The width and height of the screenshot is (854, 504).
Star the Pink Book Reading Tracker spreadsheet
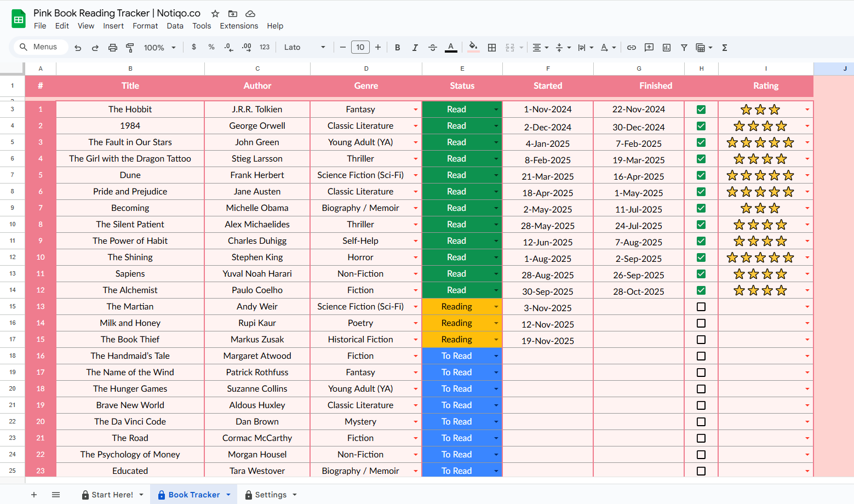point(215,13)
